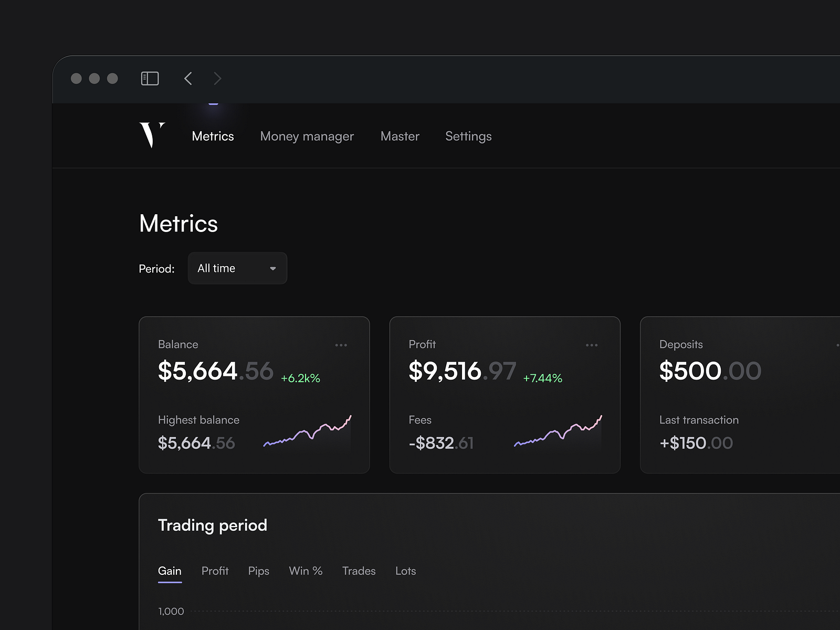Open the Period dropdown showing All time
The width and height of the screenshot is (840, 630).
click(x=237, y=268)
